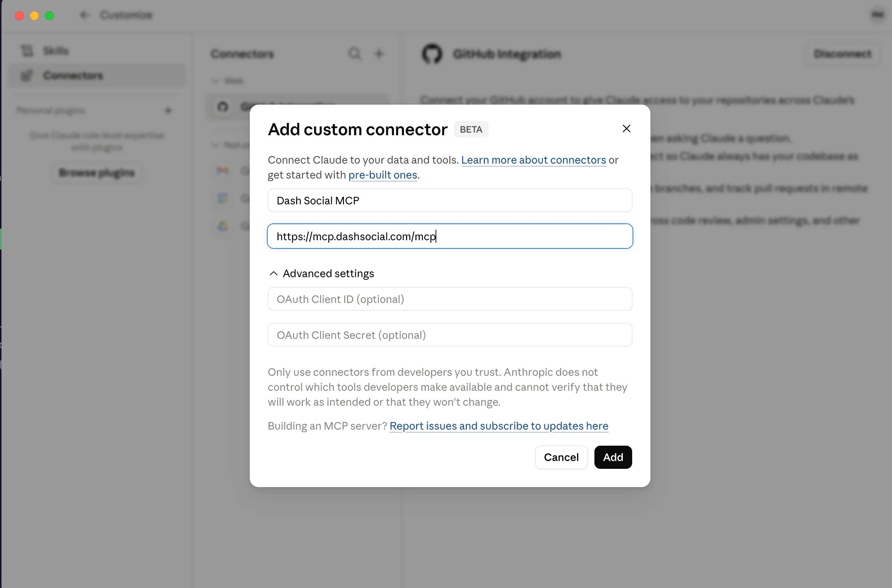Collapse the Advanced settings section
Screen dimensions: 892x588
[321, 273]
